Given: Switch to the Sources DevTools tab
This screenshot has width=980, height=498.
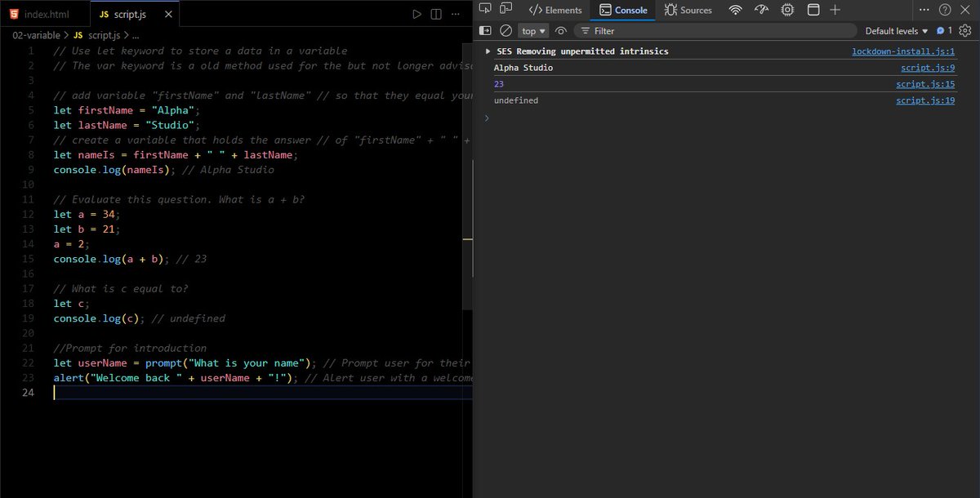Looking at the screenshot, I should pyautogui.click(x=688, y=10).
